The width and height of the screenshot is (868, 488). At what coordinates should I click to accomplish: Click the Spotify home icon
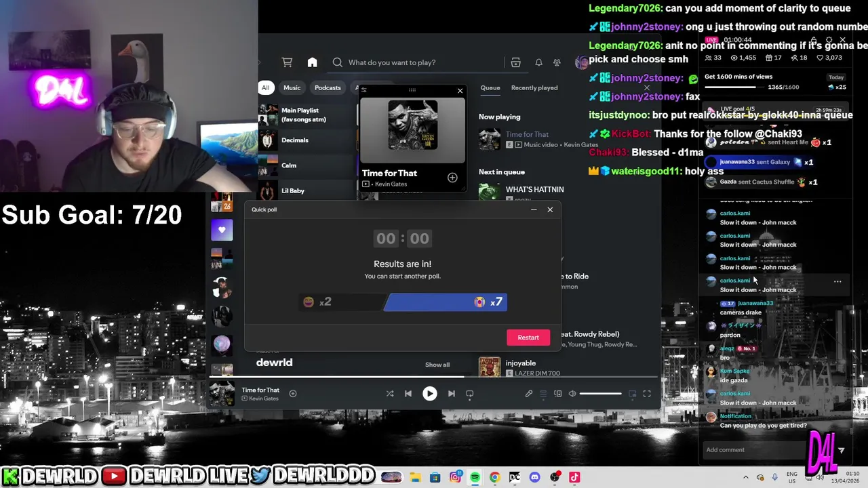(x=312, y=62)
